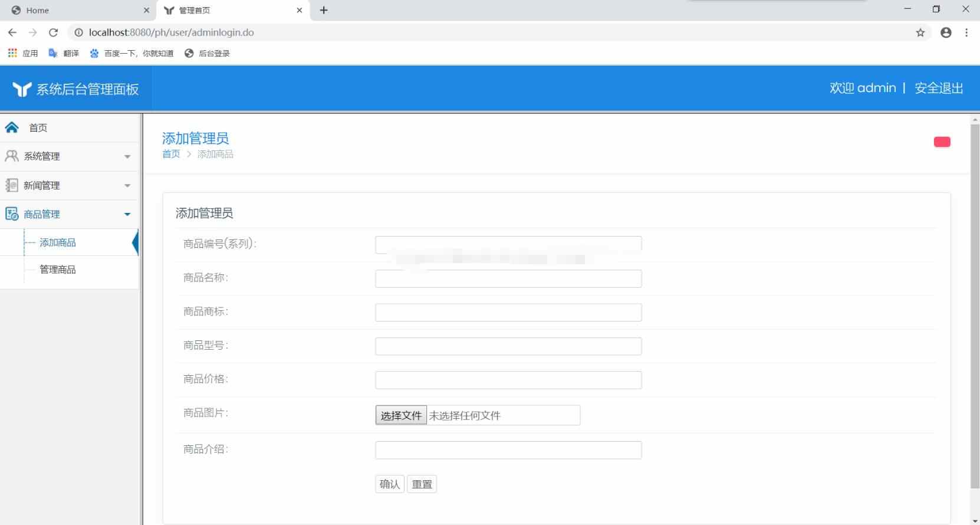Click the browser address bar URL
This screenshot has height=525, width=980.
tap(171, 32)
